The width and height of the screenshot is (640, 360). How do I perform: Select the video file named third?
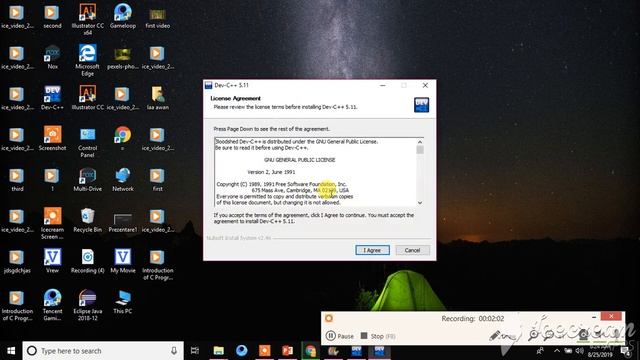click(x=17, y=180)
